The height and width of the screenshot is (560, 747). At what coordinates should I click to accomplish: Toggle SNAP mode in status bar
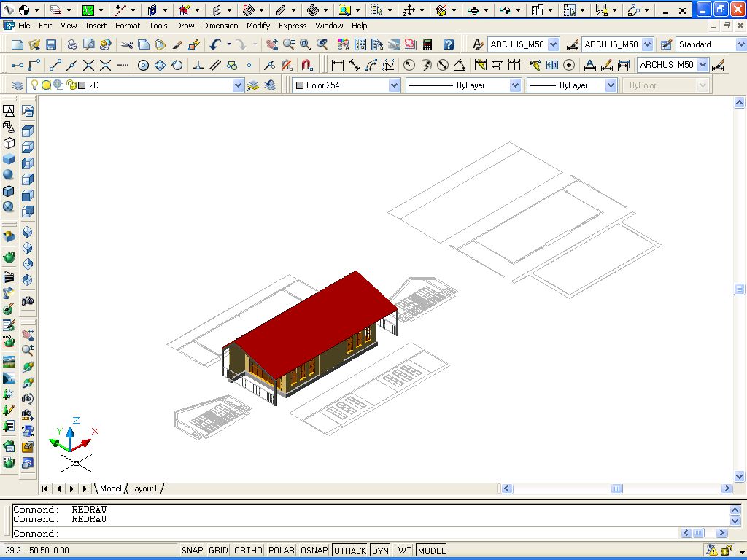pos(192,550)
